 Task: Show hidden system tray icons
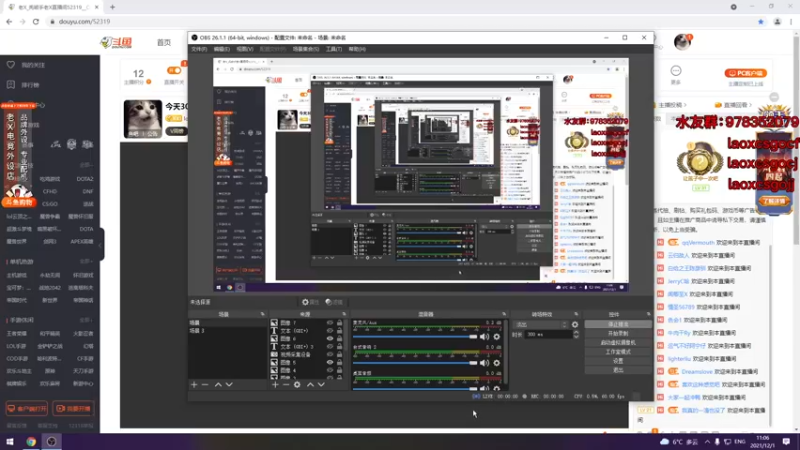click(707, 442)
